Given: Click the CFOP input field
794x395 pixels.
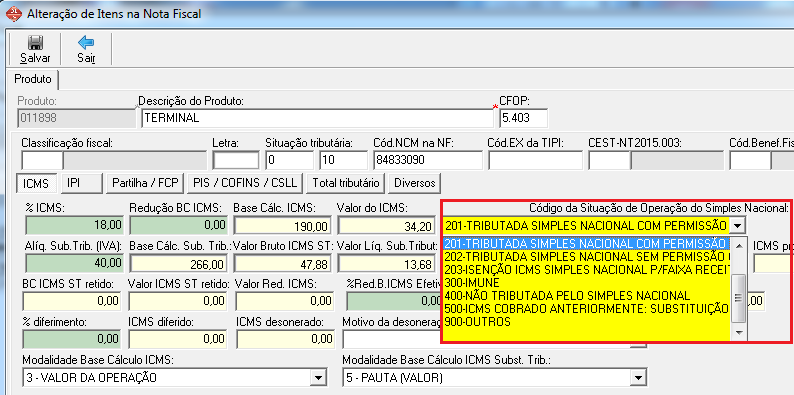Looking at the screenshot, I should pos(524,118).
